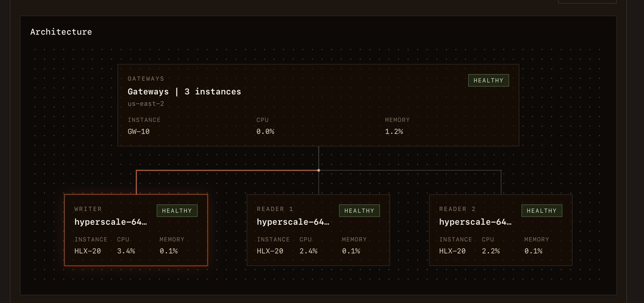Click the Architecture section heading

[61, 32]
